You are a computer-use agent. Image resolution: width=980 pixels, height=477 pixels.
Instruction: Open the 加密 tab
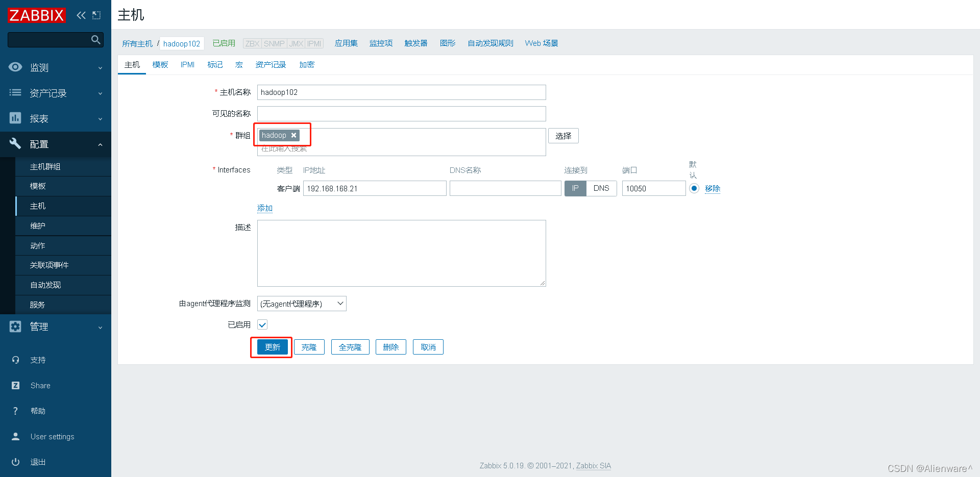coord(307,65)
